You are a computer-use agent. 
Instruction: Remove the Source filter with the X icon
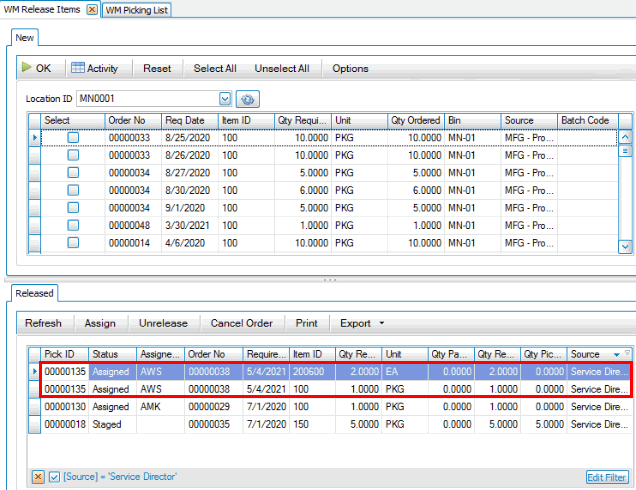click(39, 477)
